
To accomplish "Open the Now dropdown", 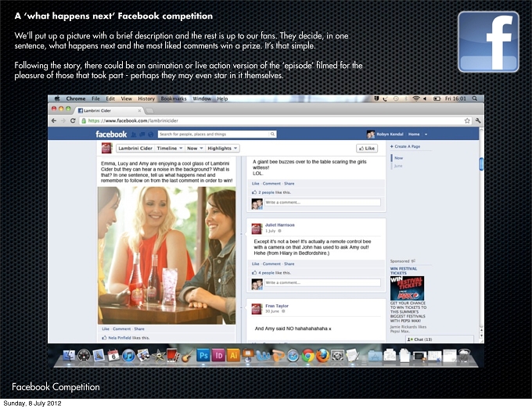I will click(x=195, y=149).
